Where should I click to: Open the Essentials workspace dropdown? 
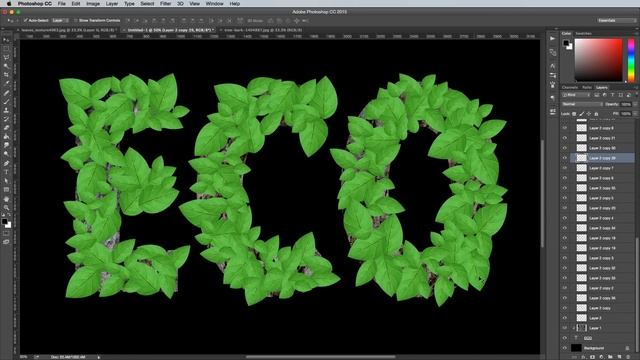pyautogui.click(x=616, y=20)
